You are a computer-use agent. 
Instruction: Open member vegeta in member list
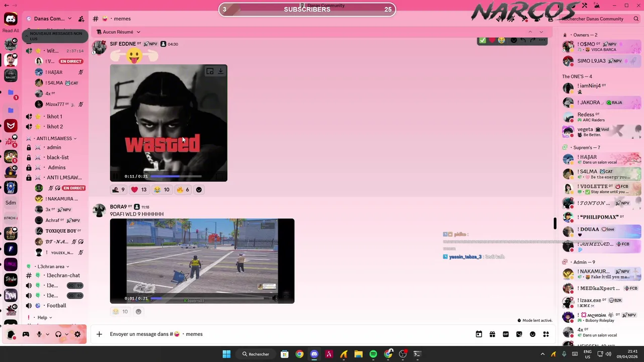(x=601, y=132)
